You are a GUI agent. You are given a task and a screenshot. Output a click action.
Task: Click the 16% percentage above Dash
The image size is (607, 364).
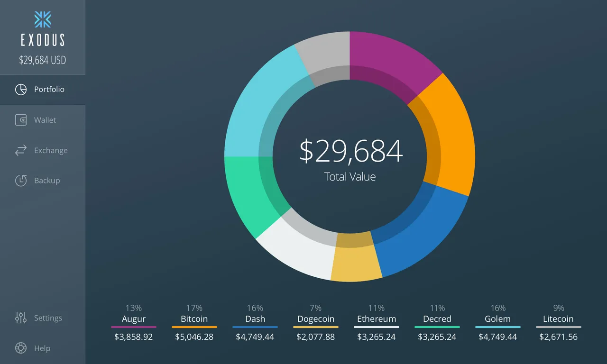point(255,308)
